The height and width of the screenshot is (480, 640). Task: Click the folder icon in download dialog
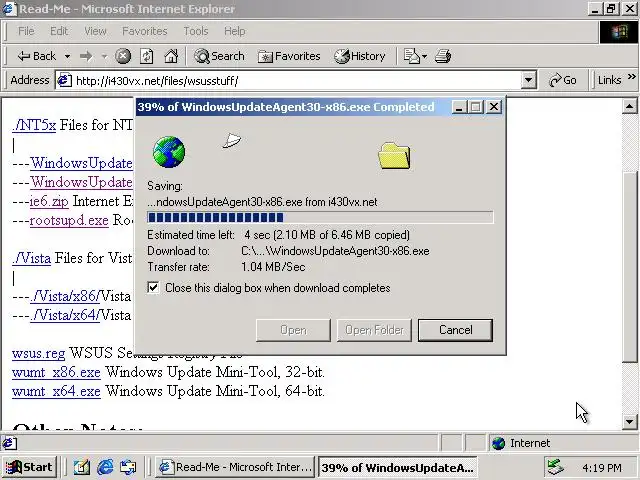[x=394, y=155]
